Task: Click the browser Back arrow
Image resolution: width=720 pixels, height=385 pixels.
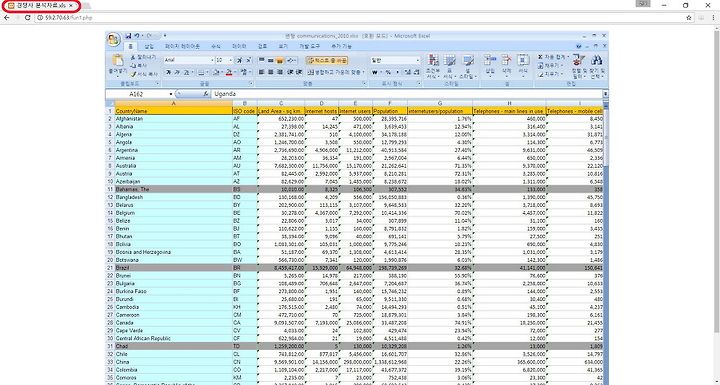Action: [x=6, y=17]
